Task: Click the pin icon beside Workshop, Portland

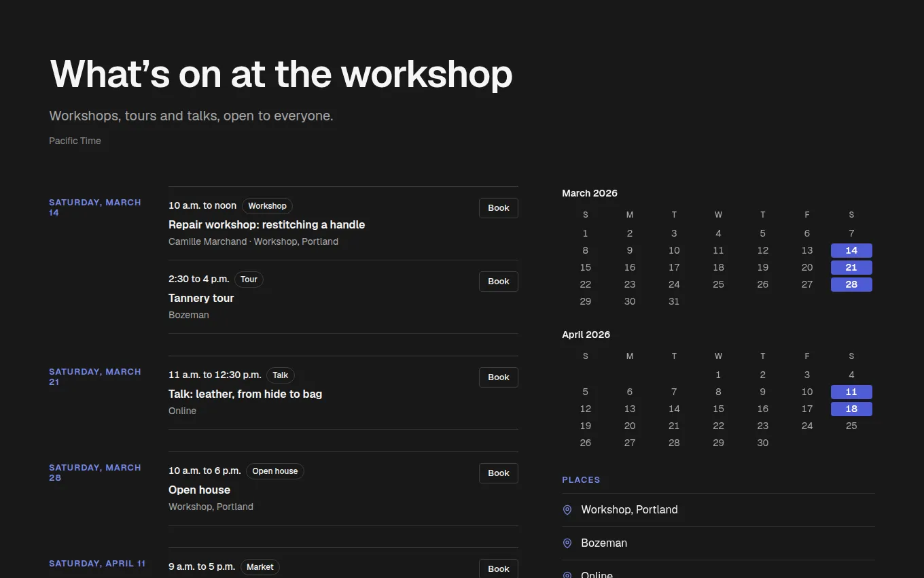Action: 567,510
